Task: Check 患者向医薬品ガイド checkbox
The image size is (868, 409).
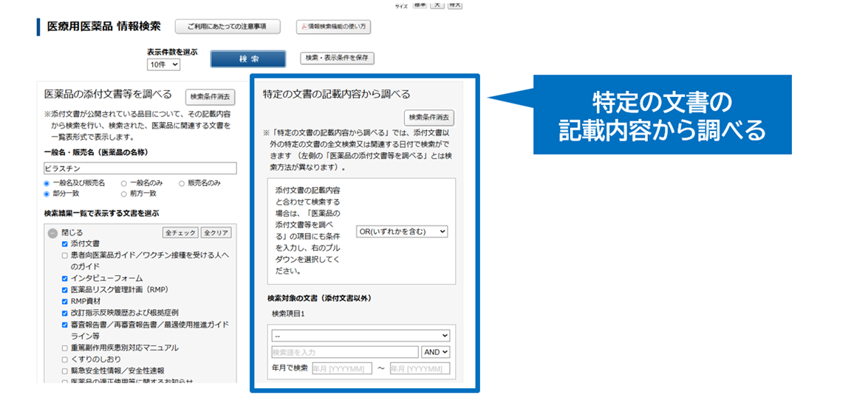Action: pos(65,255)
